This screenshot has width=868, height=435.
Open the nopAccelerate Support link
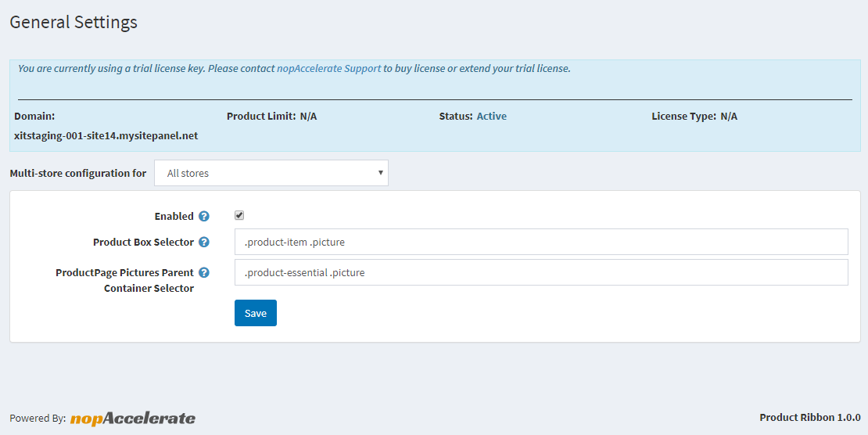pyautogui.click(x=328, y=69)
